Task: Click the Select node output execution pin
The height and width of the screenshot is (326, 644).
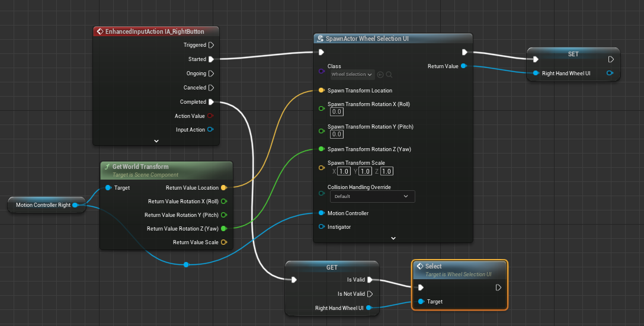Action: click(x=498, y=287)
